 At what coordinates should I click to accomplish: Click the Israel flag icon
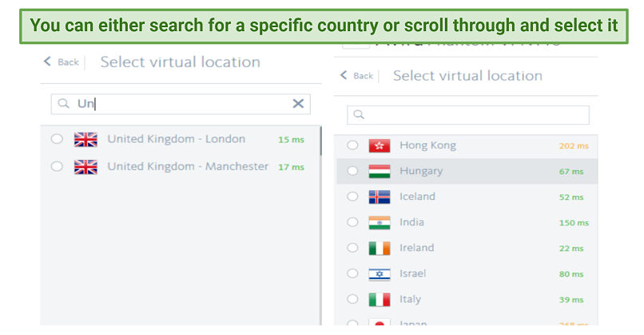(x=379, y=273)
